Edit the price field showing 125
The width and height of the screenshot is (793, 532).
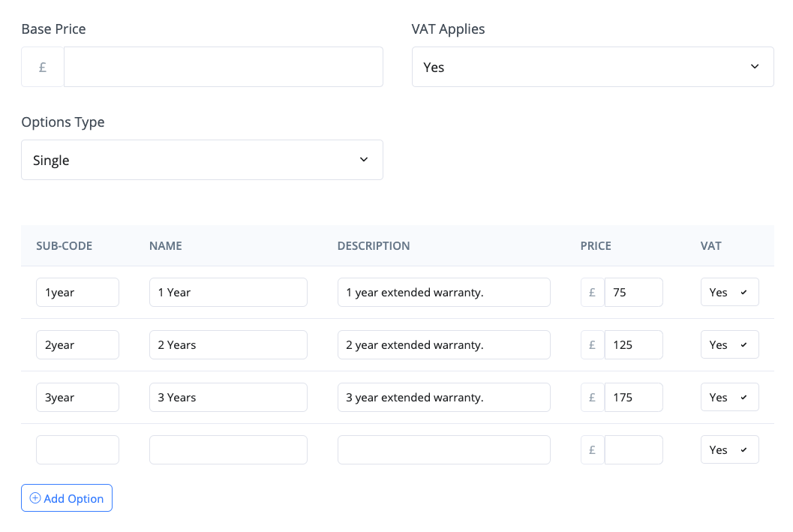point(634,345)
